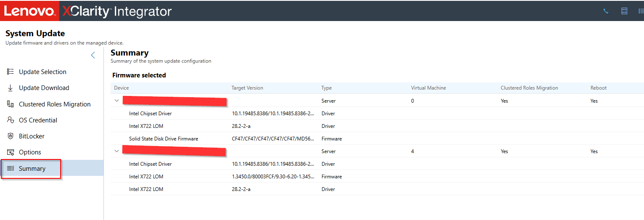Collapse the left navigation panel chevron
Image resolution: width=644 pixels, height=220 pixels.
93,55
